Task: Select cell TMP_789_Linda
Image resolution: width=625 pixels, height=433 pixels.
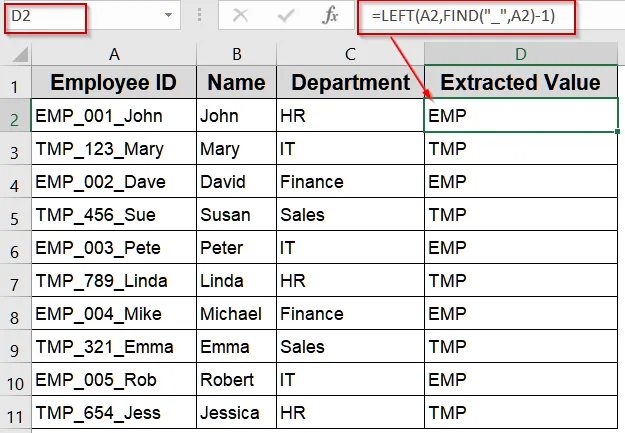Action: pyautogui.click(x=114, y=281)
